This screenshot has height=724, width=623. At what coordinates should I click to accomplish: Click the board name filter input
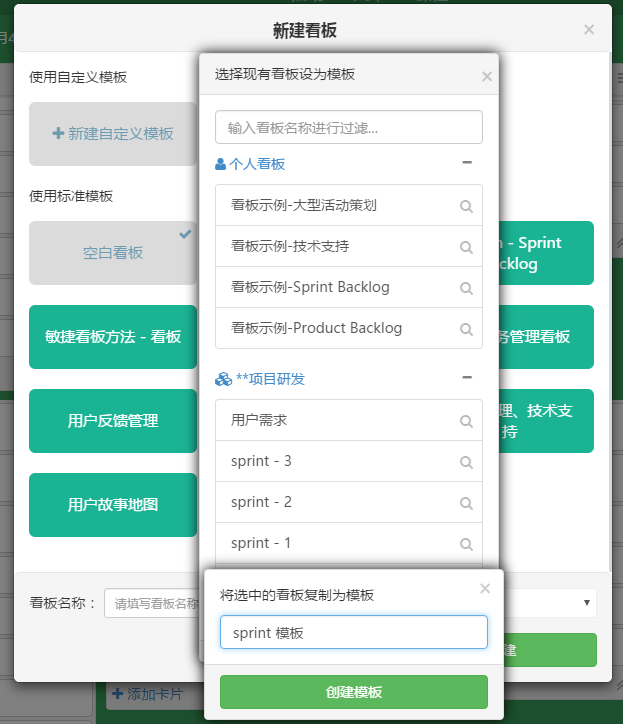(349, 127)
